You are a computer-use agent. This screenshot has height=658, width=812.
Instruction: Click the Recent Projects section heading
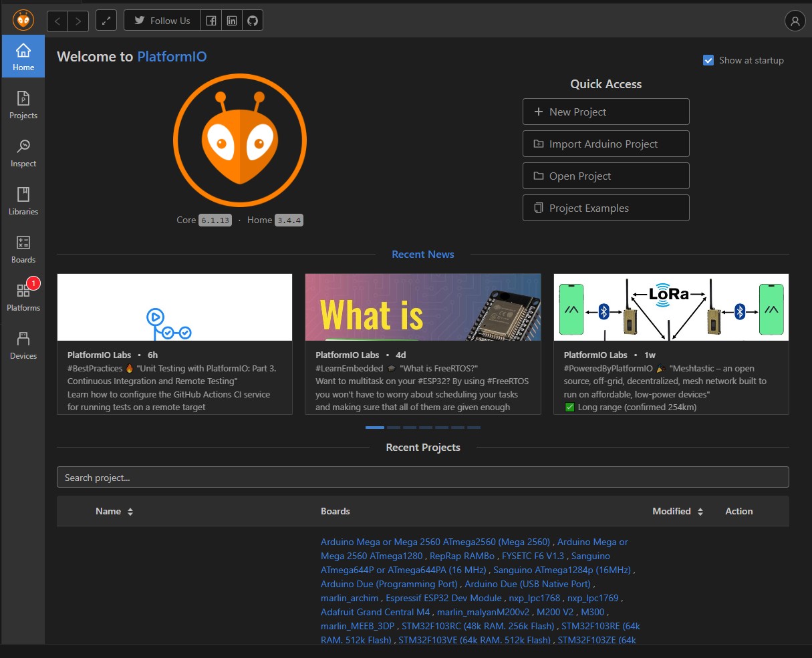[423, 448]
